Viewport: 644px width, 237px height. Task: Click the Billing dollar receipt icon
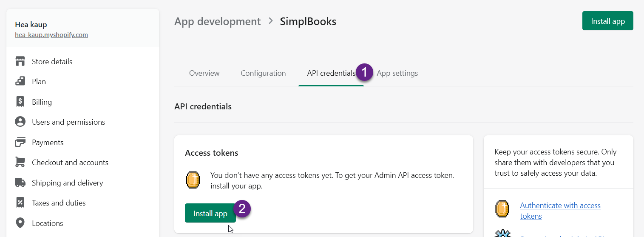point(20,102)
